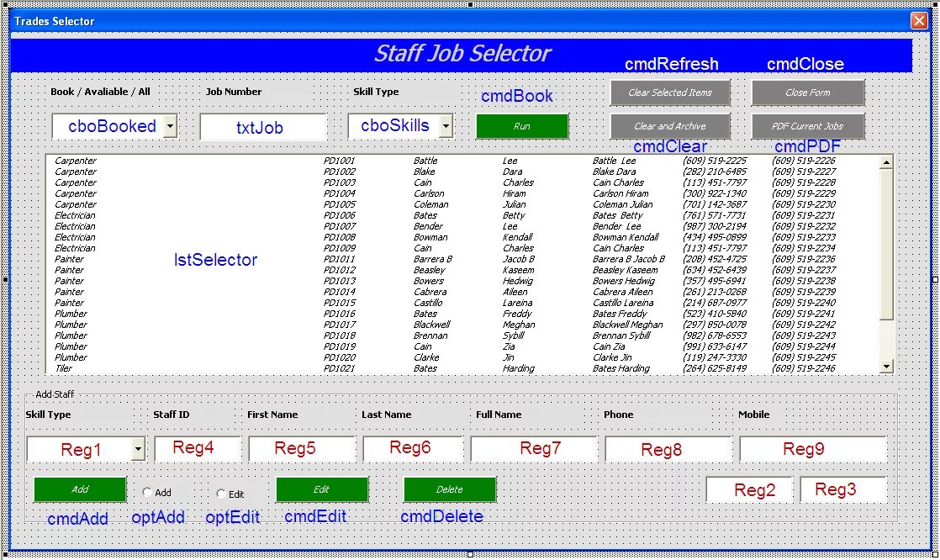Click the green Edit button
The image size is (940, 560).
coord(321,489)
